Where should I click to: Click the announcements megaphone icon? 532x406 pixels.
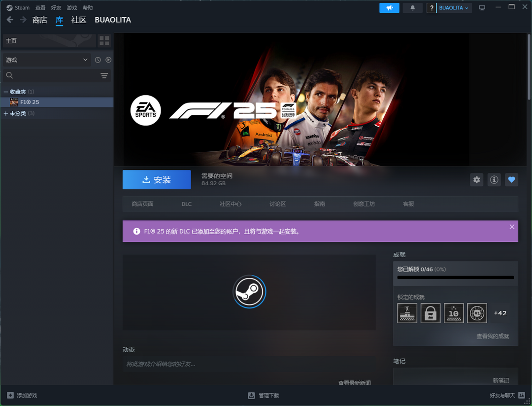click(389, 8)
